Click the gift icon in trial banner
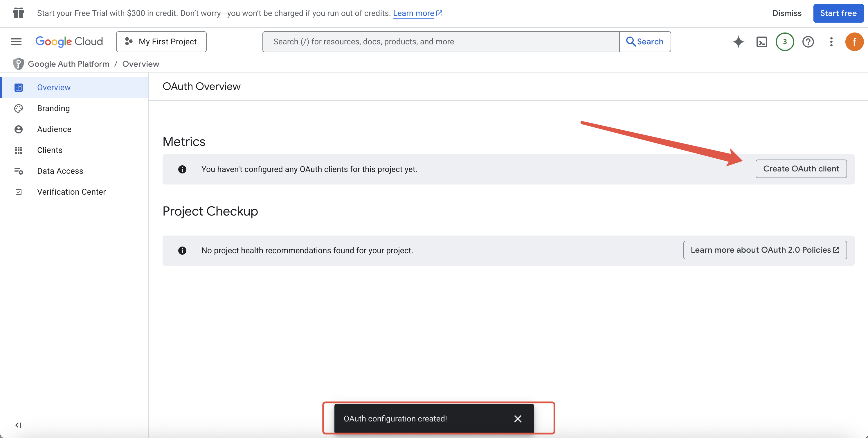868x438 pixels. coord(19,13)
